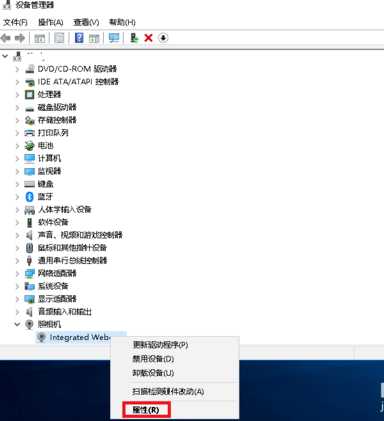Expand the DVD/CD-ROM 驱动器 node
The height and width of the screenshot is (421, 384).
pyautogui.click(x=17, y=69)
